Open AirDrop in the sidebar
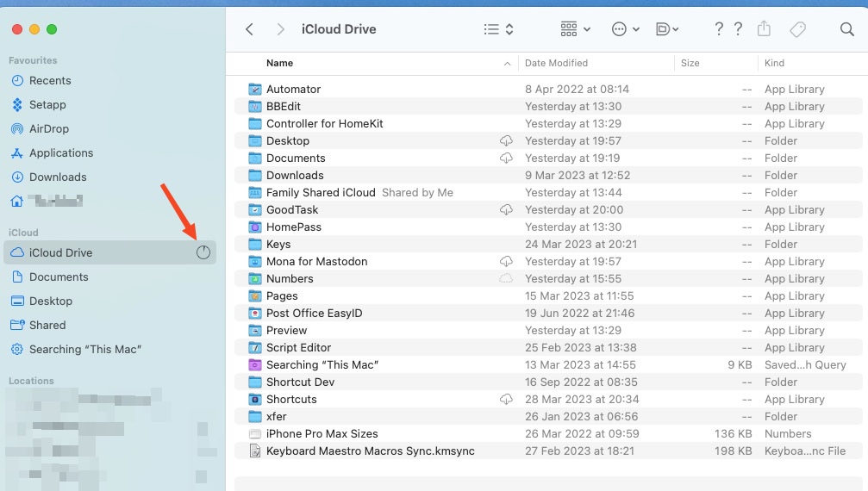The height and width of the screenshot is (491, 868). click(x=49, y=129)
